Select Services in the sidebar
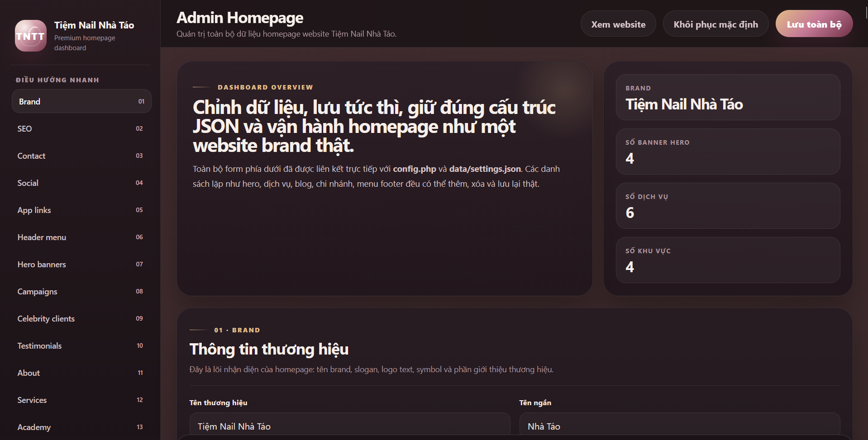Viewport: 868px width, 440px height. pyautogui.click(x=81, y=400)
